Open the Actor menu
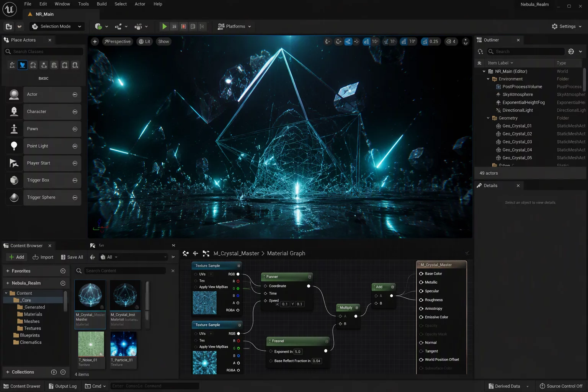Viewport: 588px width, 392px height. (140, 4)
